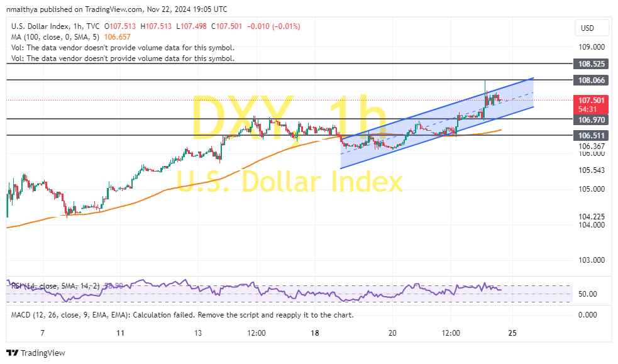Click the date label 18 on time axis
618x364 pixels.
click(x=314, y=333)
